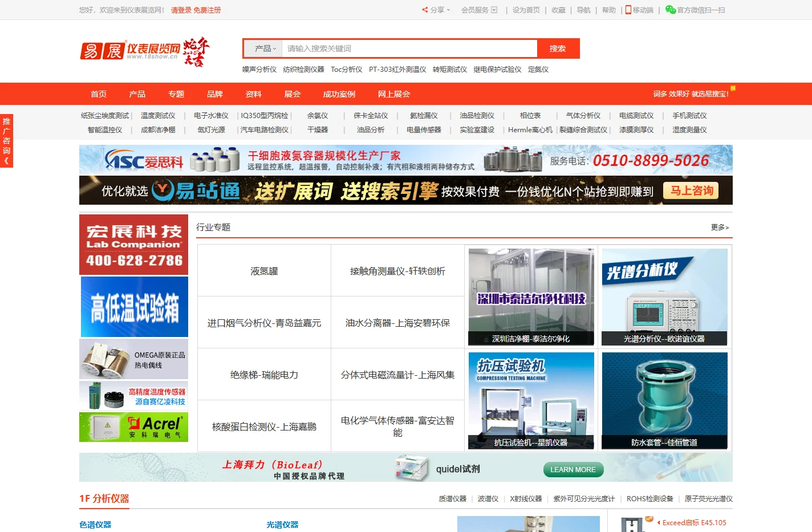Screen dimensions: 812x532
Task: Open 色谱仪器 subsection heading
Action: pyautogui.click(x=95, y=525)
